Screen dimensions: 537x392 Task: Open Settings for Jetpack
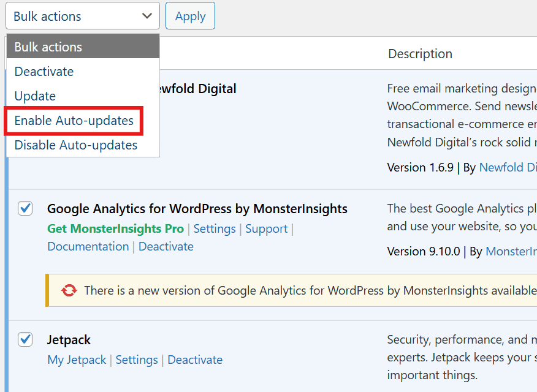[x=137, y=360]
